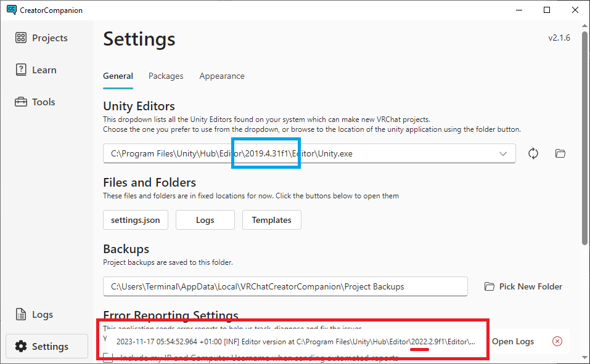Image resolution: width=590 pixels, height=364 pixels.
Task: Refresh the list of Unity Editors
Action: coord(533,153)
